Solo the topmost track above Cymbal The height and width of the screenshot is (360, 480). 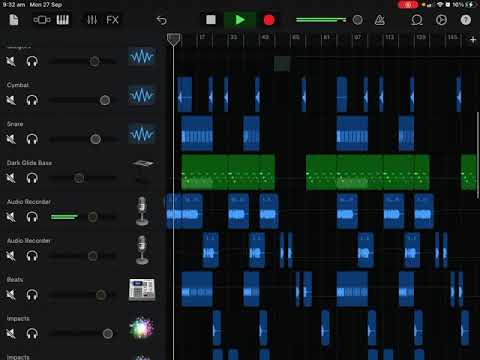pyautogui.click(x=32, y=61)
